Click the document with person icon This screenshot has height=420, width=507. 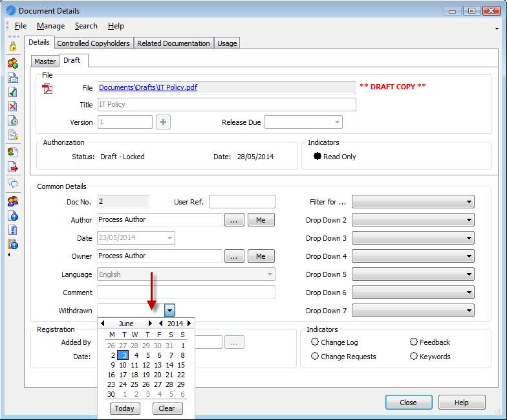click(13, 152)
